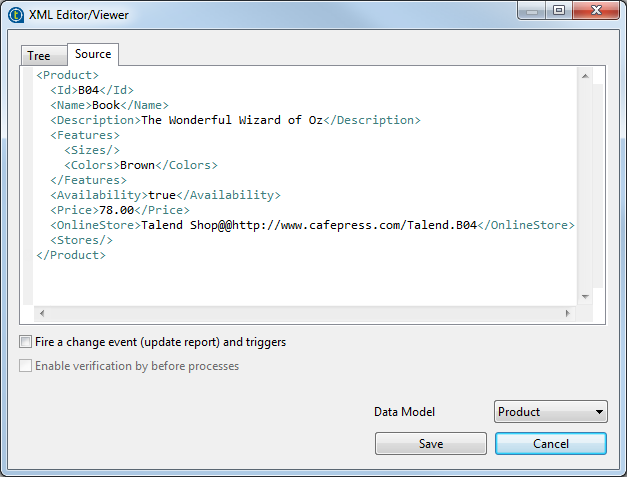Screen dimensions: 627x477
Task: Place cursor in the Price 78.00 line
Action: click(120, 210)
